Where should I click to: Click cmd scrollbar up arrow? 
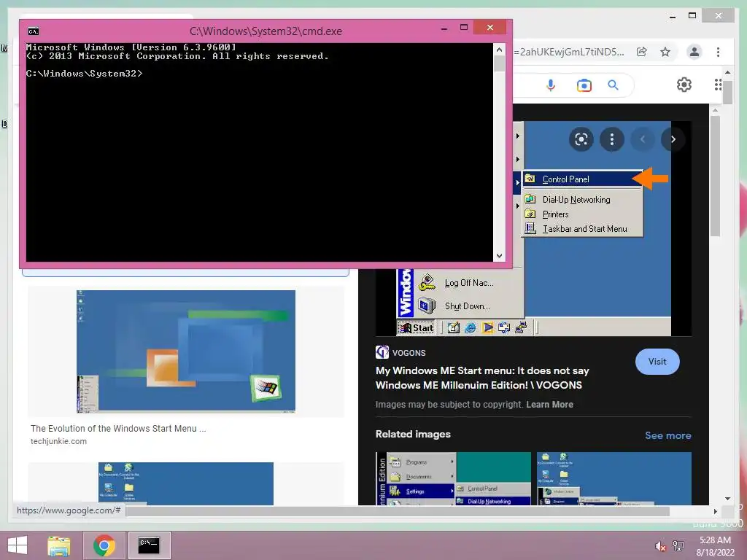pos(499,49)
